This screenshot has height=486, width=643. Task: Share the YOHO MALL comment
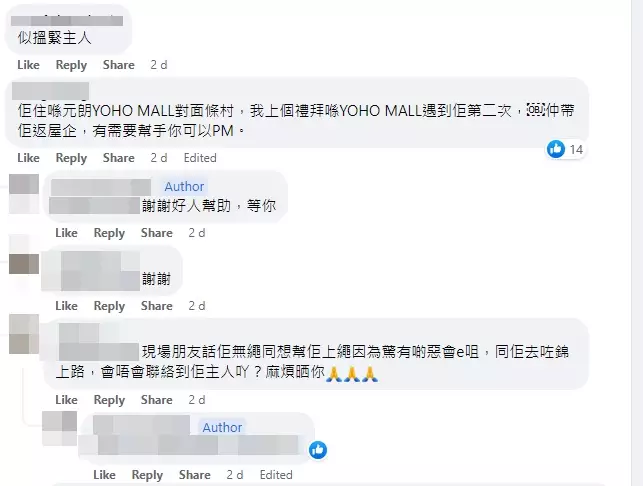(x=119, y=158)
